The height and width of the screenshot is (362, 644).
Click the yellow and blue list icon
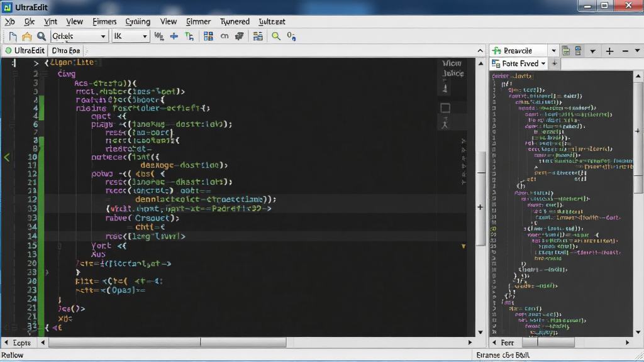pyautogui.click(x=257, y=36)
